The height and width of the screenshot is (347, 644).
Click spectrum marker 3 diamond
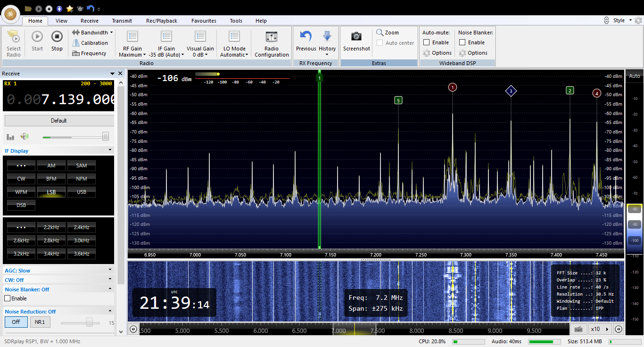point(511,91)
